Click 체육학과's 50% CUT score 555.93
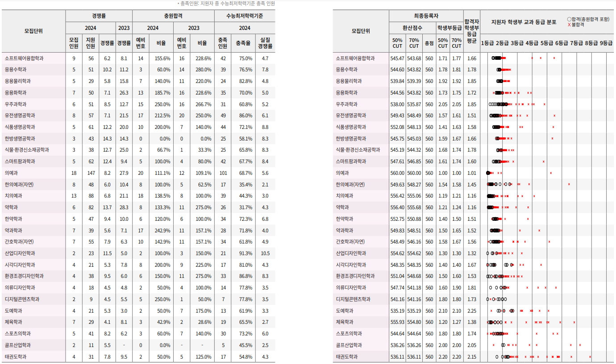Screen dimensions: 616x364 pyautogui.click(x=397, y=322)
